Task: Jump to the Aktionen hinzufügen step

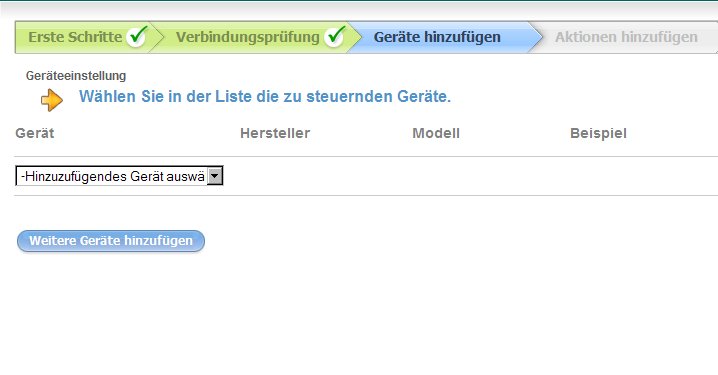Action: tap(626, 37)
